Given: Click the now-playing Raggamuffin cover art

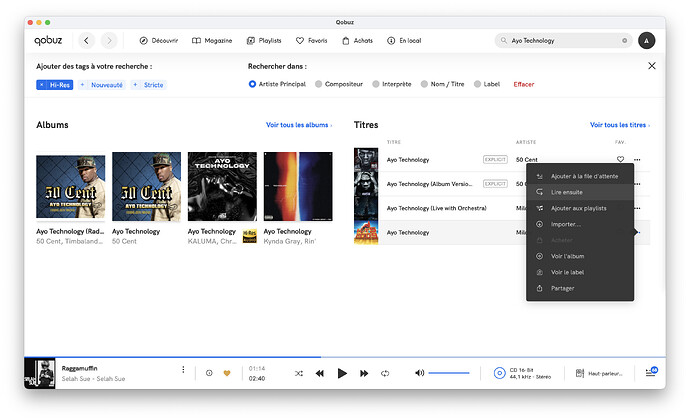Looking at the screenshot, I should (x=40, y=373).
